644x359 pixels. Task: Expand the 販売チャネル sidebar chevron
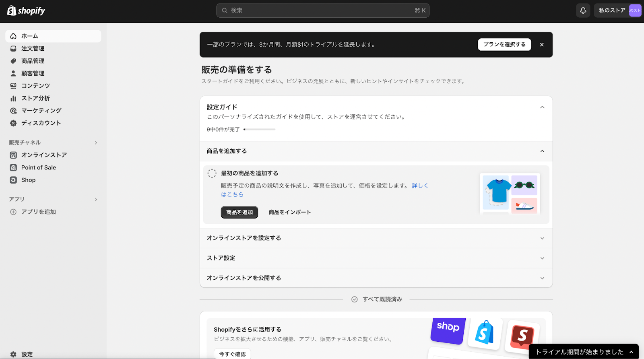click(96, 143)
